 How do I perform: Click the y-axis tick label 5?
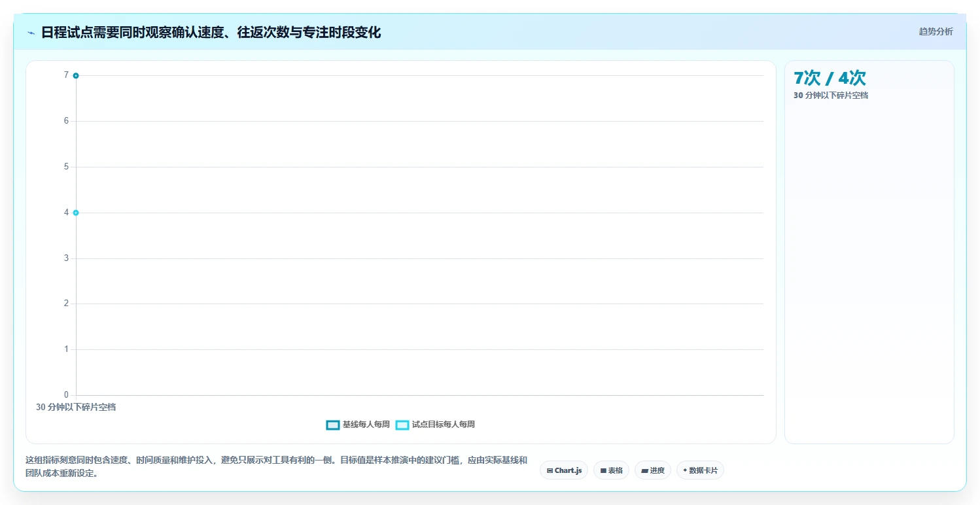tap(66, 167)
